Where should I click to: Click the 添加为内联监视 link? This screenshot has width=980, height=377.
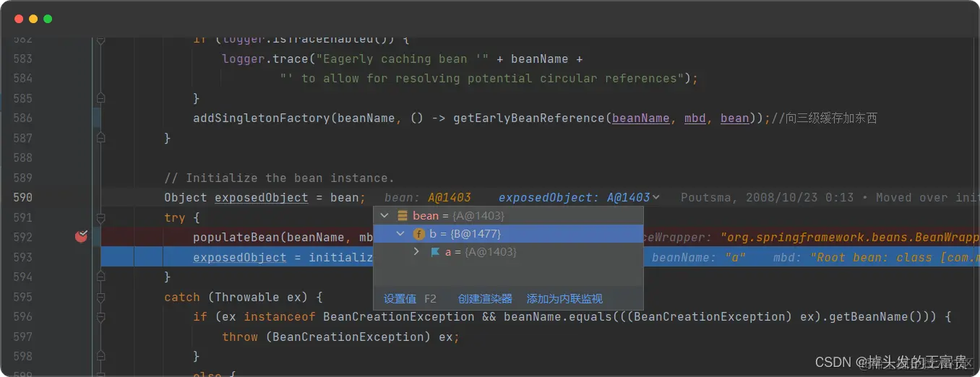point(564,298)
